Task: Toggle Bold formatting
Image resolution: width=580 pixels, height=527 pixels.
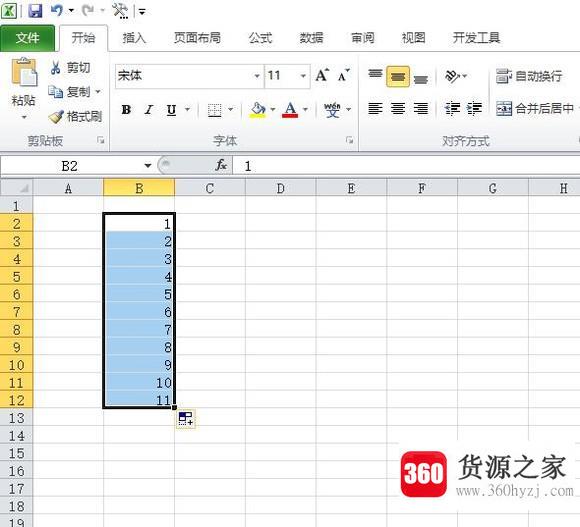Action: point(126,110)
